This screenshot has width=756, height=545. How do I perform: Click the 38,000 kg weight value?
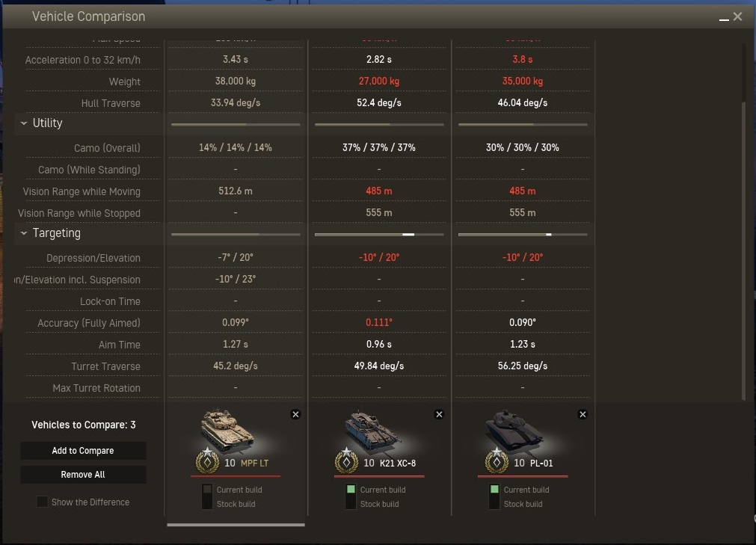click(236, 81)
